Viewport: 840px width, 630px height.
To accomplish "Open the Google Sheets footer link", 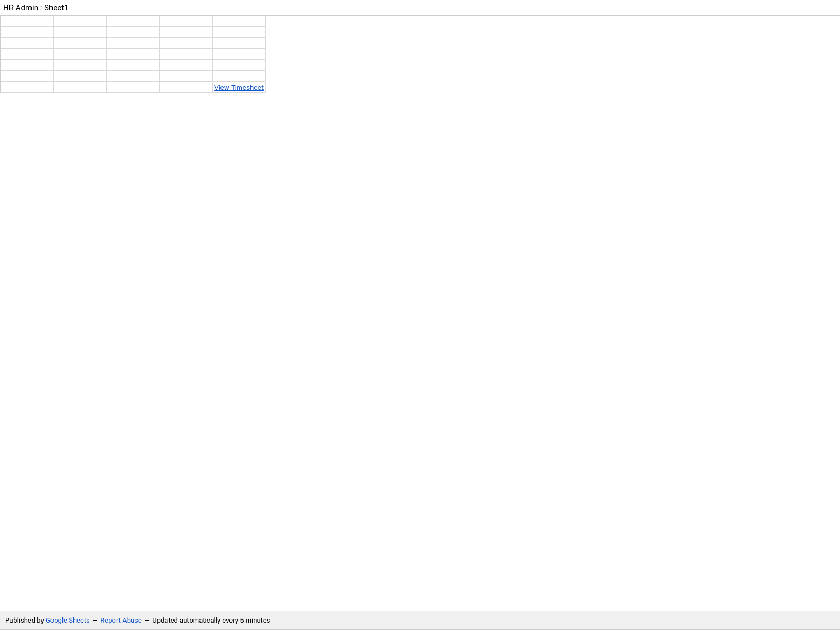I will pyautogui.click(x=68, y=621).
